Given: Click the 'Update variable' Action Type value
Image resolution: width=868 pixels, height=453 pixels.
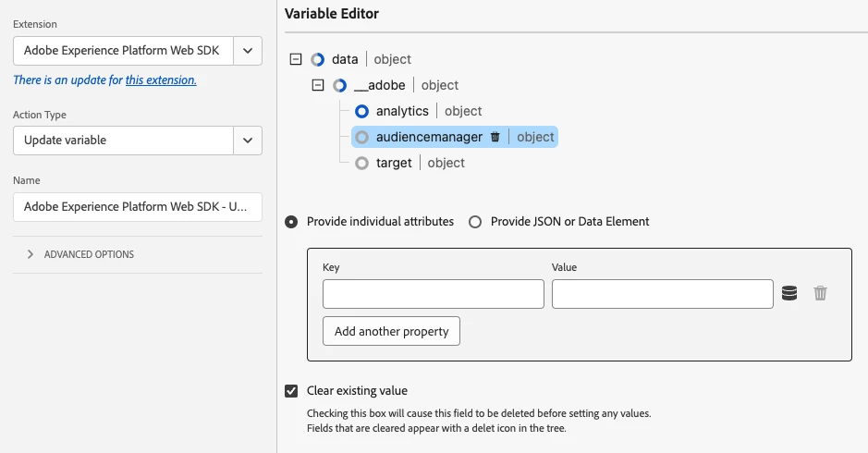Looking at the screenshot, I should (x=66, y=141).
